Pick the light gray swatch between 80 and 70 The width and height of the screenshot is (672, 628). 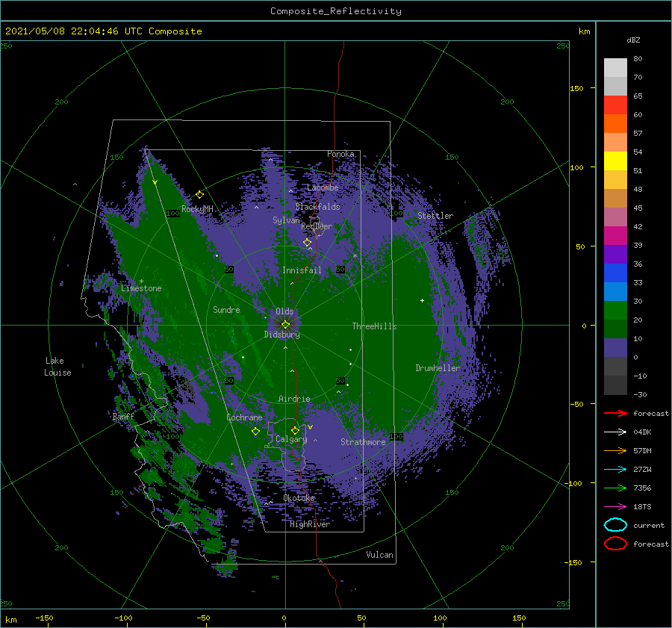(615, 67)
